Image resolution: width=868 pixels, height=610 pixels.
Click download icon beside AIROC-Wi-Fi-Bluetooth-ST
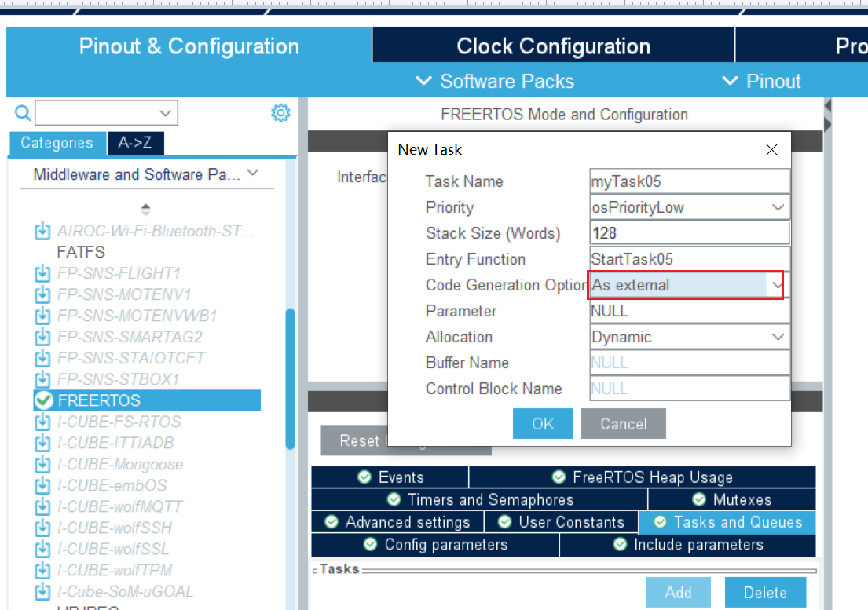pyautogui.click(x=42, y=231)
